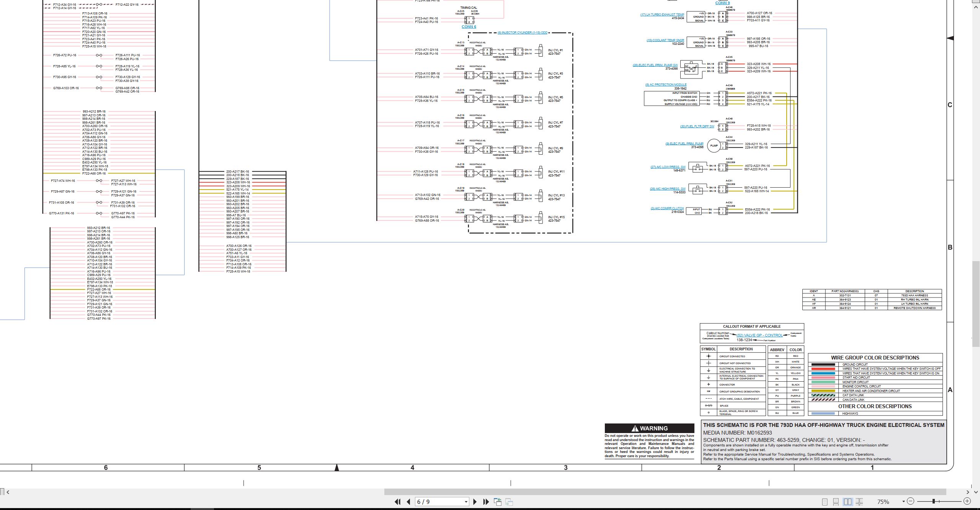Click the next view navigation icon
Viewport: 980px width, 510px height.
(x=509, y=502)
